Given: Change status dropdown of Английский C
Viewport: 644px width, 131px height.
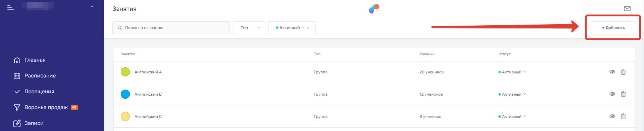Looking at the screenshot, I should pos(512,117).
